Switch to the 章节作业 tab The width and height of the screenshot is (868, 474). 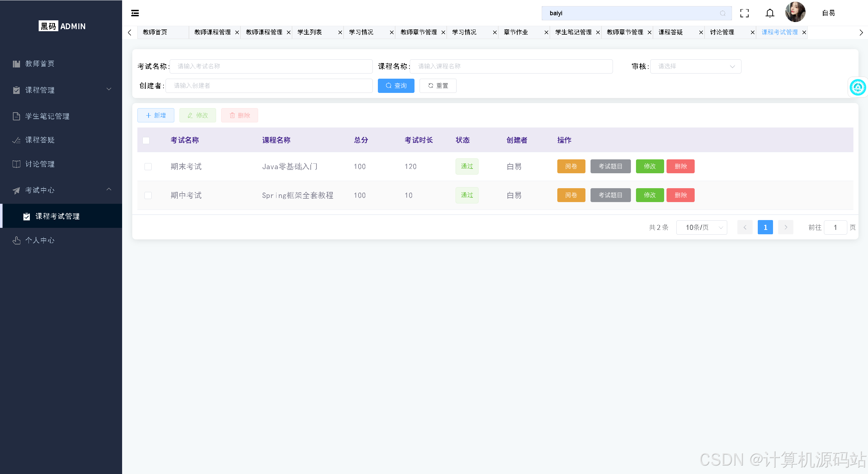coord(516,33)
